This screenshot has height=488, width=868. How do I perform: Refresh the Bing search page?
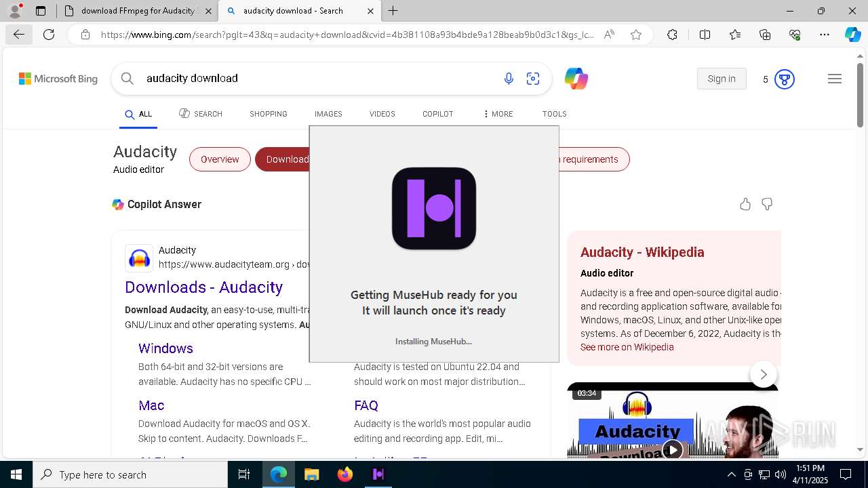click(x=49, y=35)
